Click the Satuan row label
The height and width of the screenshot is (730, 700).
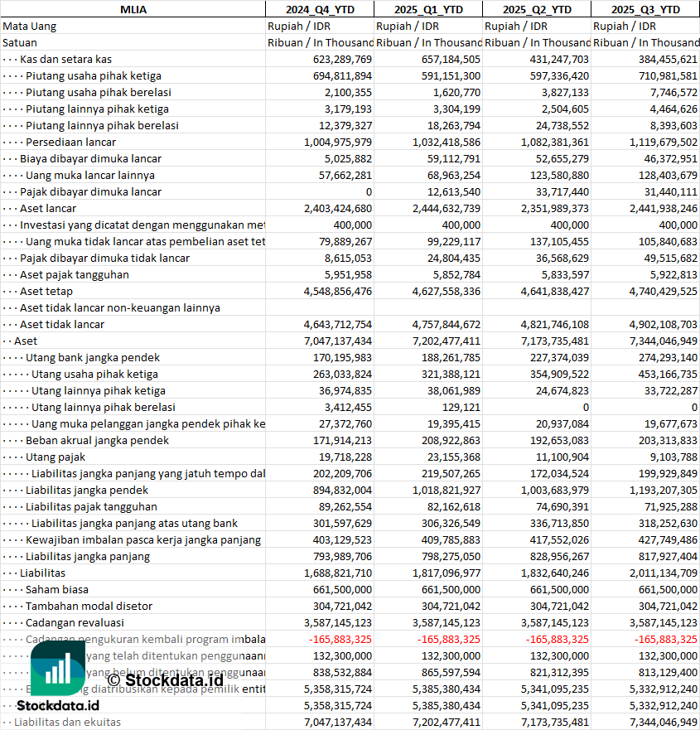(x=20, y=43)
